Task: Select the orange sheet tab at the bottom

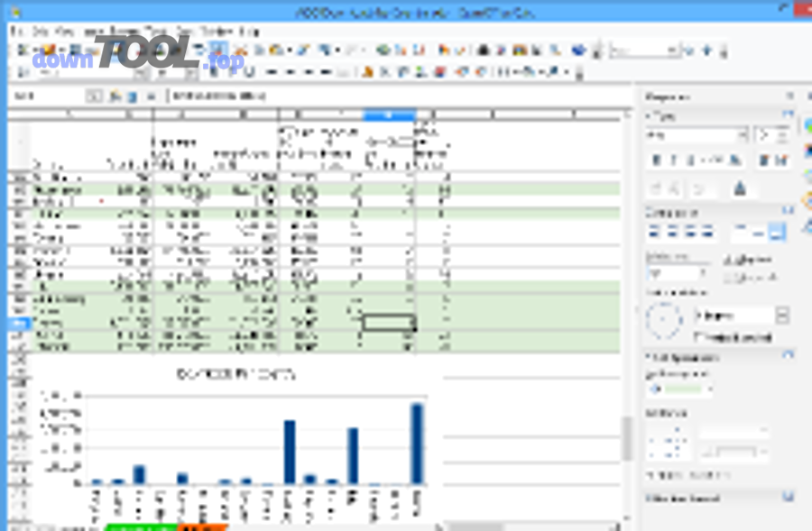Action: pos(200,527)
